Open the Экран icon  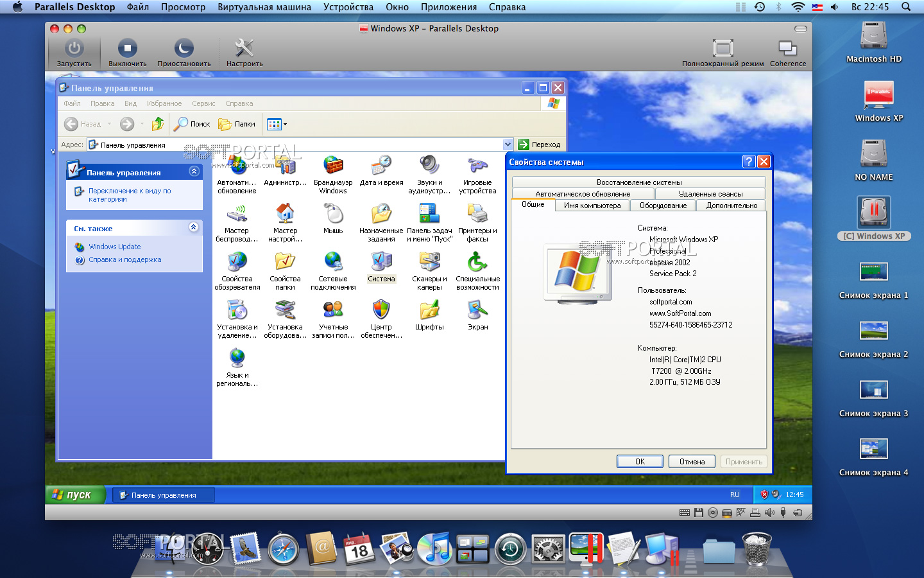point(477,315)
